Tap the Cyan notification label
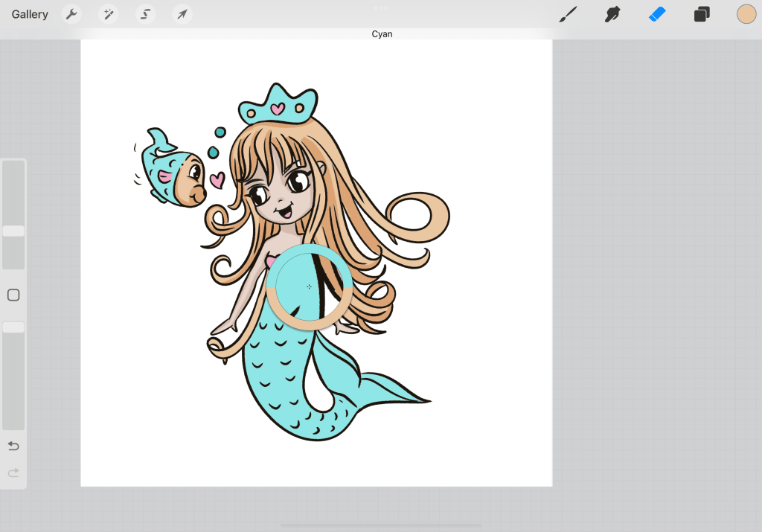The height and width of the screenshot is (532, 762). click(x=382, y=34)
